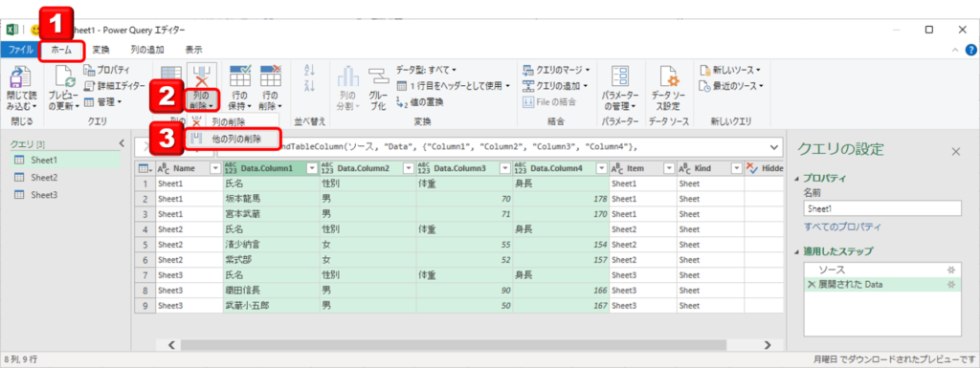This screenshot has height=368, width=980.
Task: Click the Data.Column2 data type icon
Action: [327, 168]
